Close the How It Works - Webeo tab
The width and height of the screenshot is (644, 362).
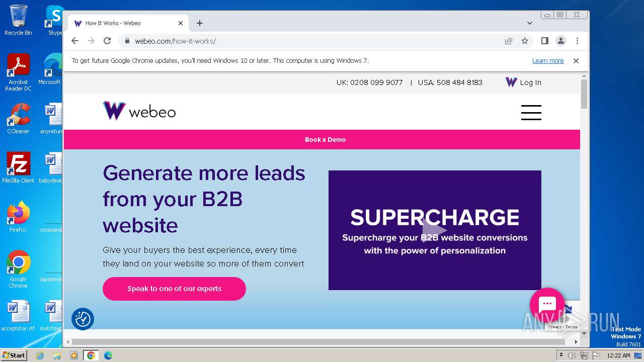pos(181,23)
